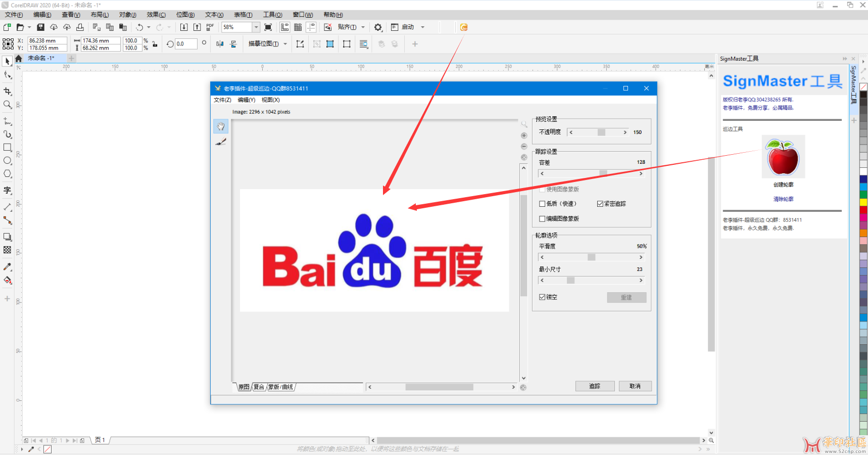Viewport: 868px width, 455px height.
Task: Open the 文件 menu in CorelDRAW
Action: coord(14,15)
